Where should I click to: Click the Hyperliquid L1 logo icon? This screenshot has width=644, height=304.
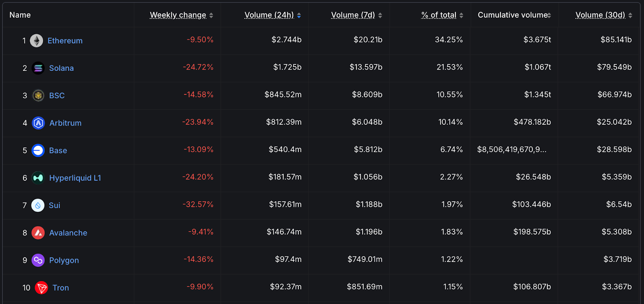[x=38, y=178]
